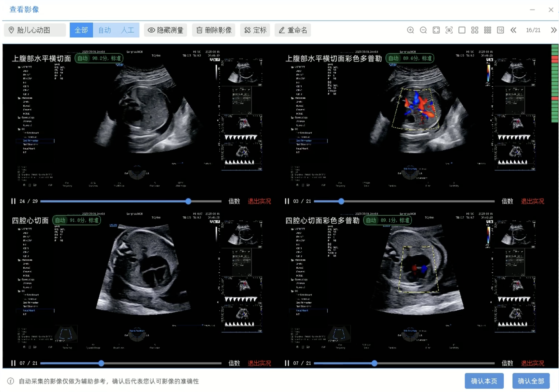The width and height of the screenshot is (559, 392).
Task: Switch to 3x3 grid layout
Action: click(487, 30)
